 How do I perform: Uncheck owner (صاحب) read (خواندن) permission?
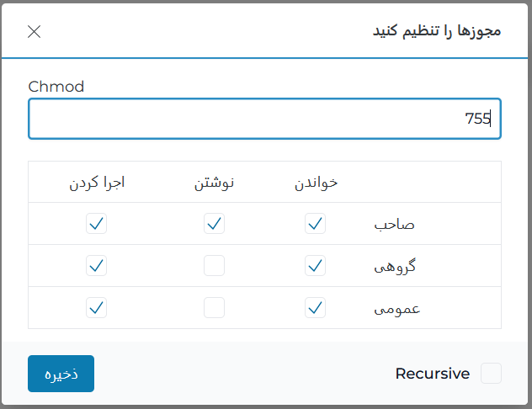pos(316,224)
